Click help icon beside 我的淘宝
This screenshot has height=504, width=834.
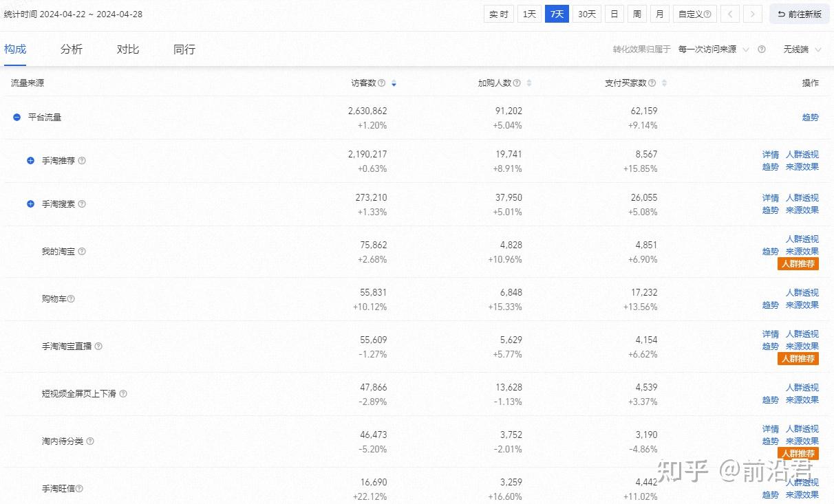(82, 252)
